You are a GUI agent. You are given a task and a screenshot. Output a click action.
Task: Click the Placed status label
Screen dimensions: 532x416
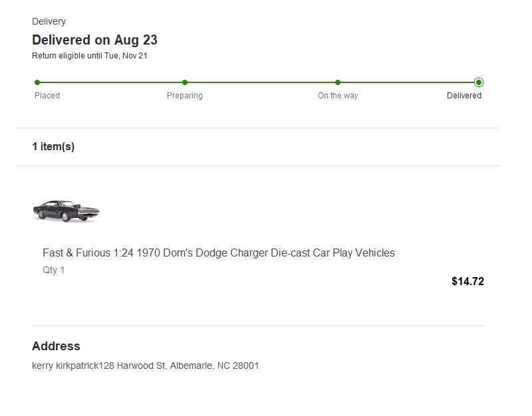[47, 96]
